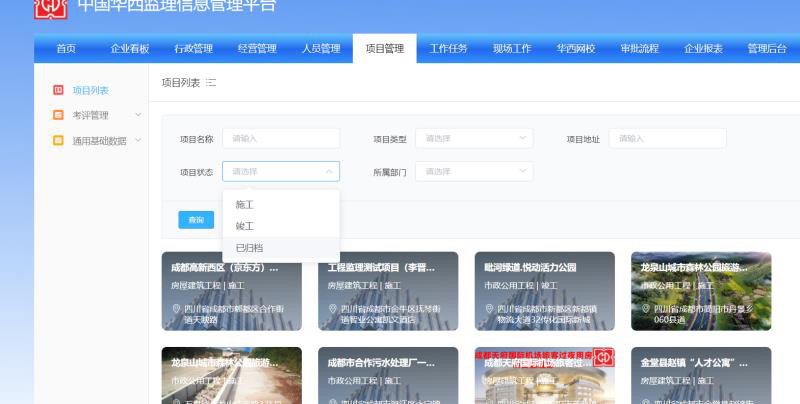Open second-row 龙泉山城市森林公园 roadwork card
Viewport: 800px width, 404px height.
pos(232,375)
